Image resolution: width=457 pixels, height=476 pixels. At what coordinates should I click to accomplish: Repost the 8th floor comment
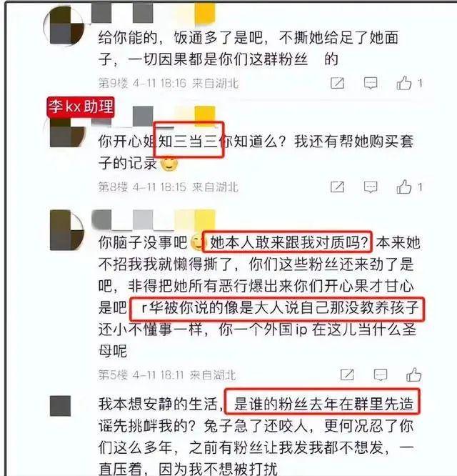(x=337, y=187)
